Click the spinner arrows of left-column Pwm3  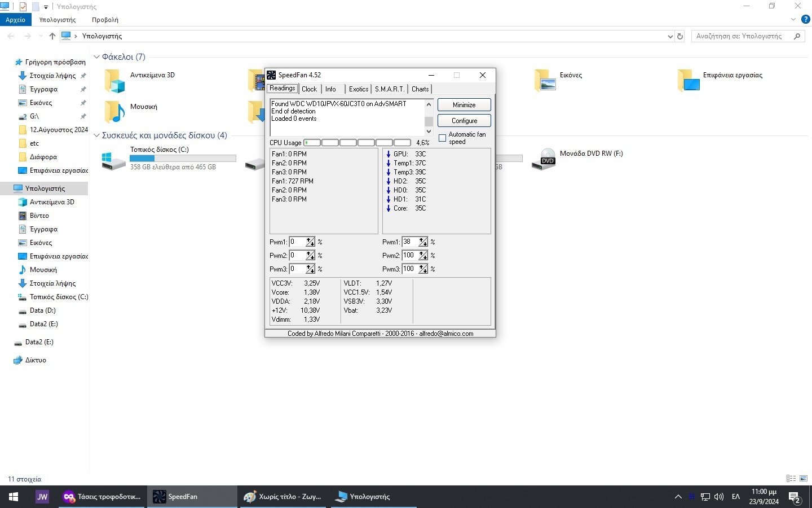(311, 269)
